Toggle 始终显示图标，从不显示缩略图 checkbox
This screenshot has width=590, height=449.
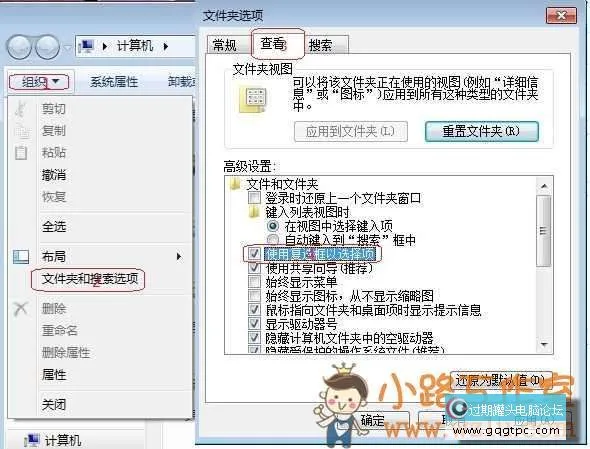[x=254, y=296]
